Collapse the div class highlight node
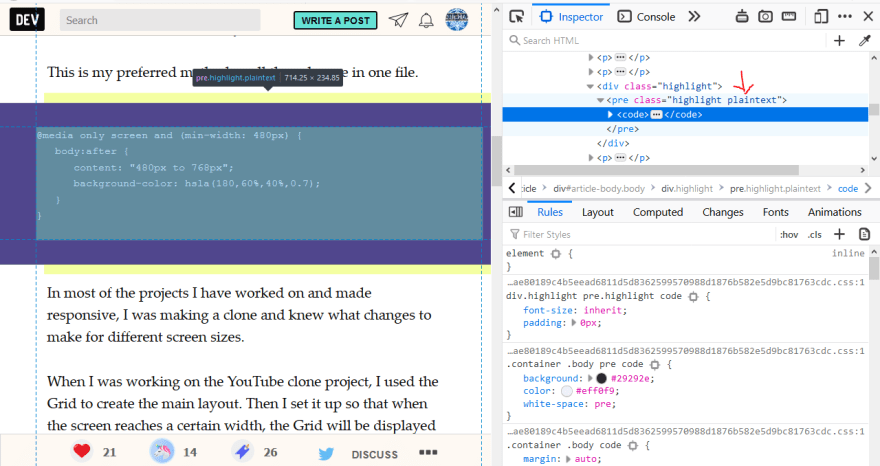Viewport: 880px width, 466px height. pyautogui.click(x=590, y=86)
